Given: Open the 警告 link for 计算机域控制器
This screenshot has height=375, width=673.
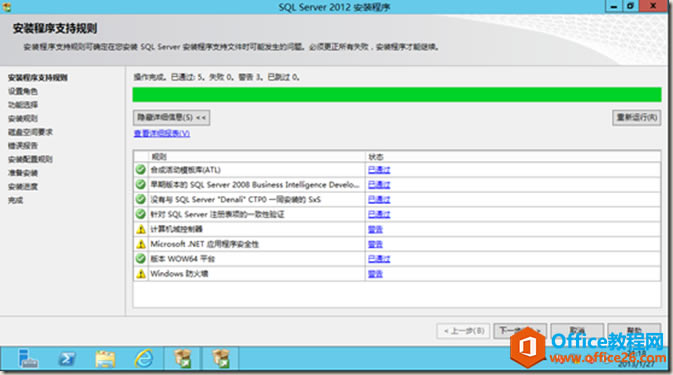Looking at the screenshot, I should coord(375,230).
